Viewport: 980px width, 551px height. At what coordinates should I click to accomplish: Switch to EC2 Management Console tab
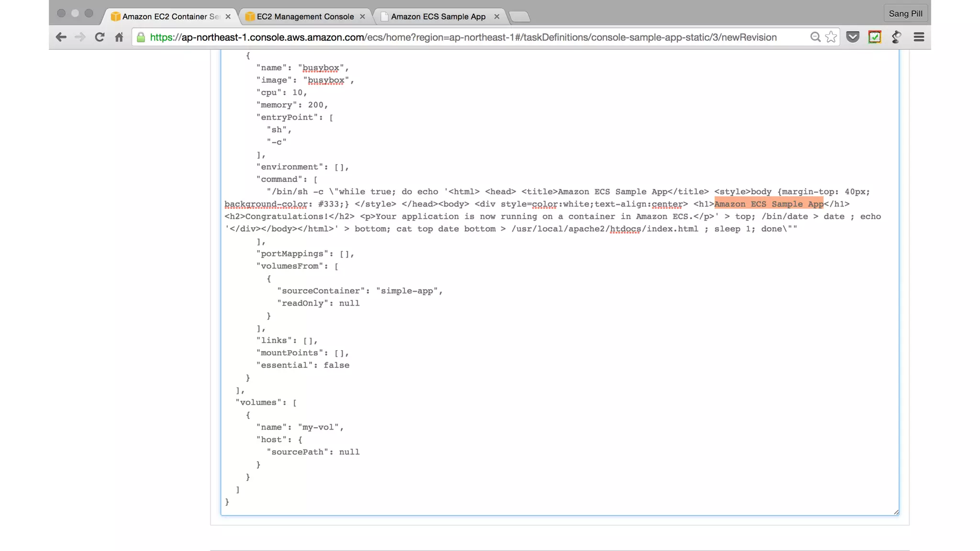coord(305,17)
